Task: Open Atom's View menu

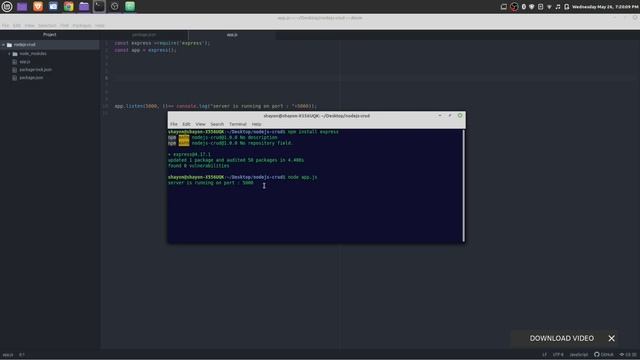Action: [29, 26]
